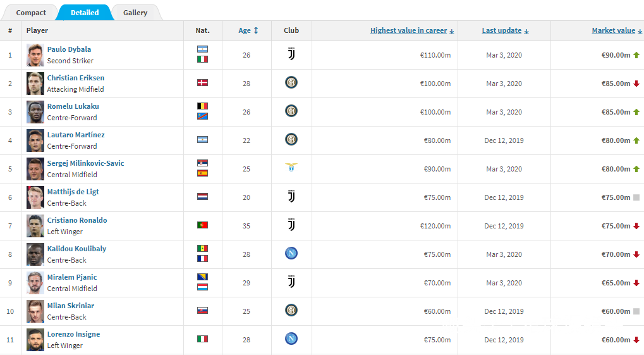Switch to the Compact tab
This screenshot has width=644, height=355.
click(x=31, y=13)
